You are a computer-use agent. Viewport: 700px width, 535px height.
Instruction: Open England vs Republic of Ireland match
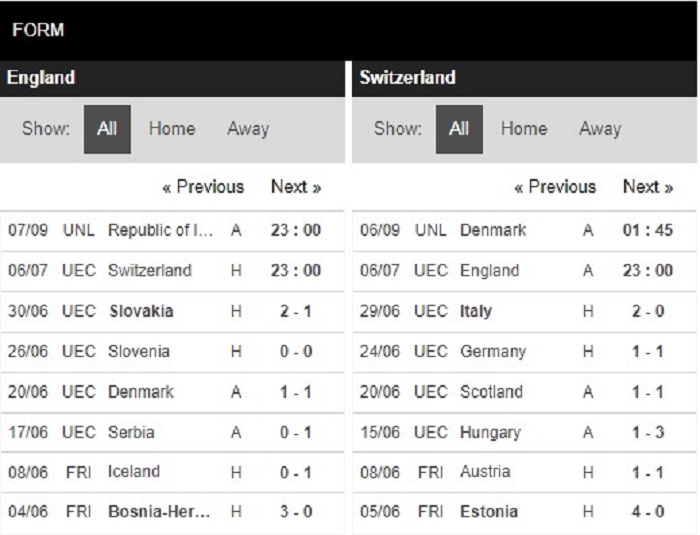pos(172,230)
